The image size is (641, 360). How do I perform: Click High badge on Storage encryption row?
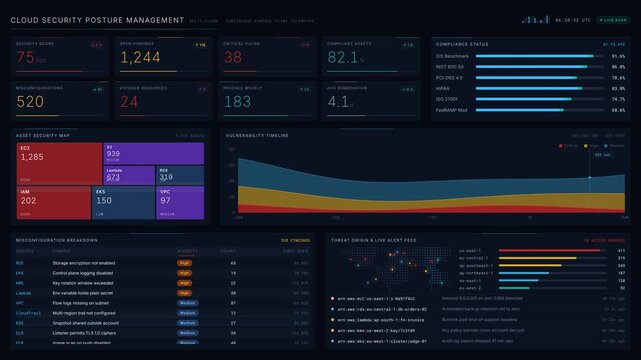tap(184, 263)
